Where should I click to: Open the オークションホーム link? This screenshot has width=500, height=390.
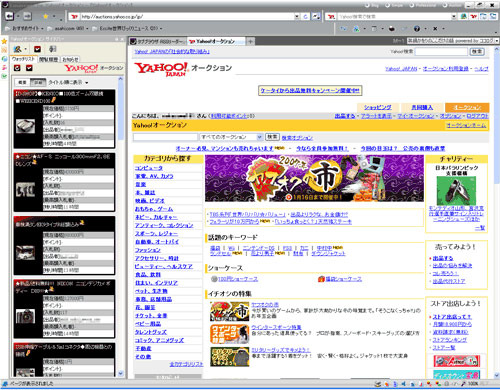[466, 125]
